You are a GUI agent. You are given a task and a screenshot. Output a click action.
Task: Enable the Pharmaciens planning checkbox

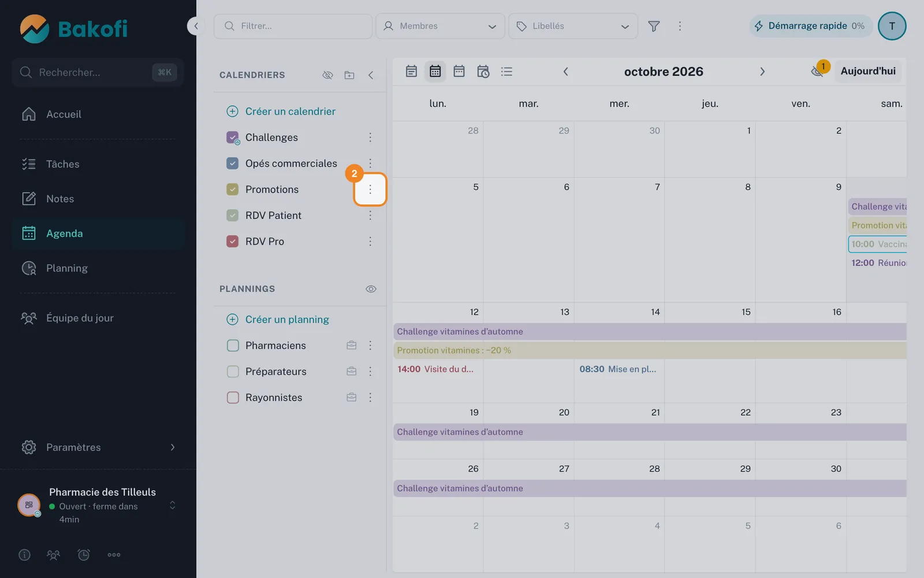[x=233, y=346]
